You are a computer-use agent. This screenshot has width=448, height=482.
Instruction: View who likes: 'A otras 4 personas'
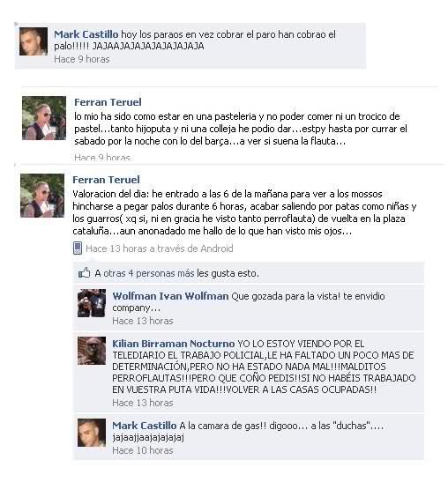coord(177,273)
